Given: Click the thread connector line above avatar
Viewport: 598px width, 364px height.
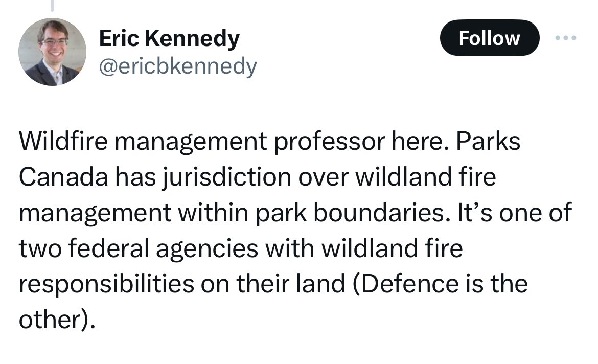Looking at the screenshot, I should tap(52, 5).
